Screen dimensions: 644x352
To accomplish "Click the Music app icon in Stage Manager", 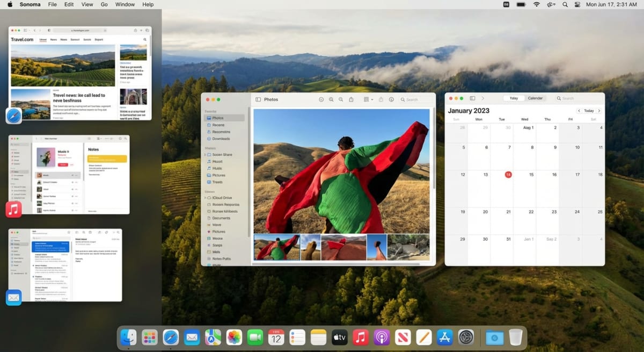I will click(14, 210).
